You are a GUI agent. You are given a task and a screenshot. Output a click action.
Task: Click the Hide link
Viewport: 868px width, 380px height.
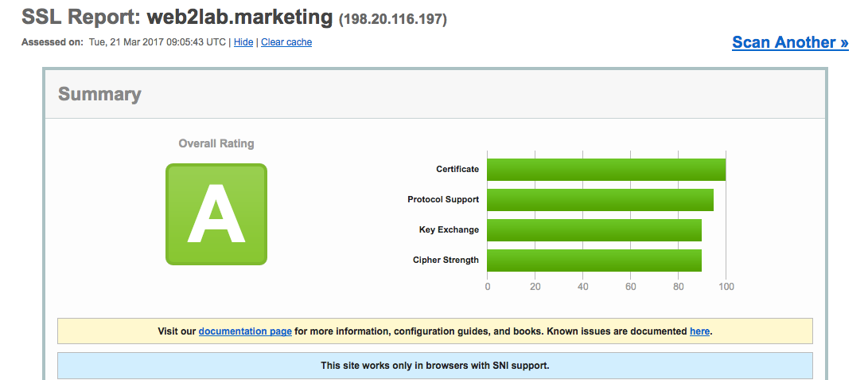[243, 42]
